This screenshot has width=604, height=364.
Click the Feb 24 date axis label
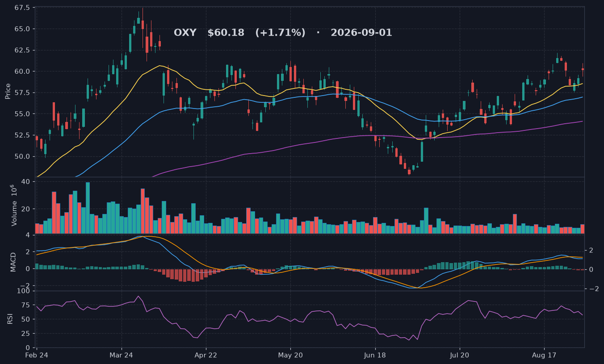(36, 356)
